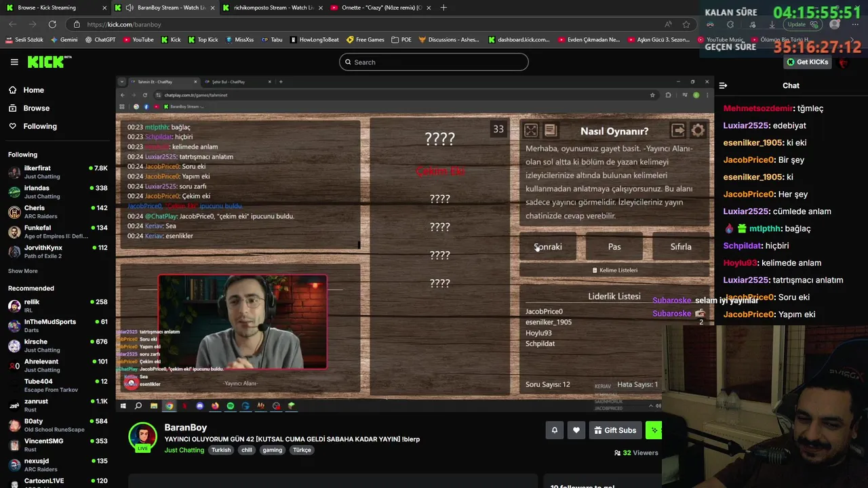The image size is (868, 488).
Task: Click the Türkçe tag
Action: pyautogui.click(x=302, y=450)
